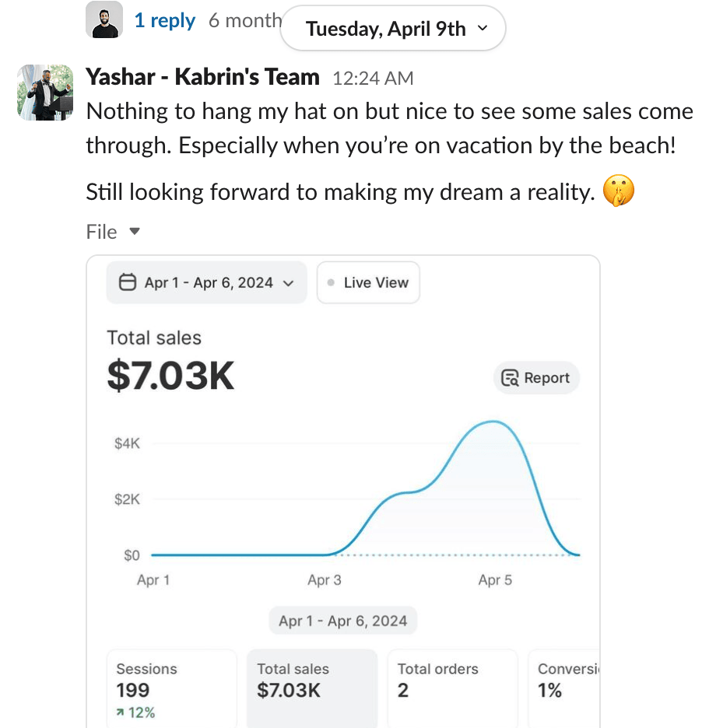Select the Conversion rate metric card
This screenshot has height=728, width=716.
coord(564,688)
